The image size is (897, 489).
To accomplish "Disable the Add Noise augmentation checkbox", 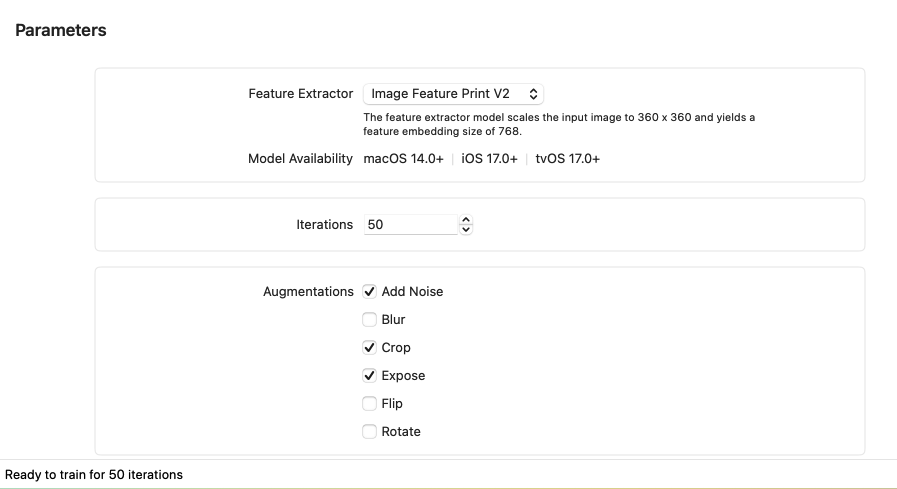I will point(370,292).
